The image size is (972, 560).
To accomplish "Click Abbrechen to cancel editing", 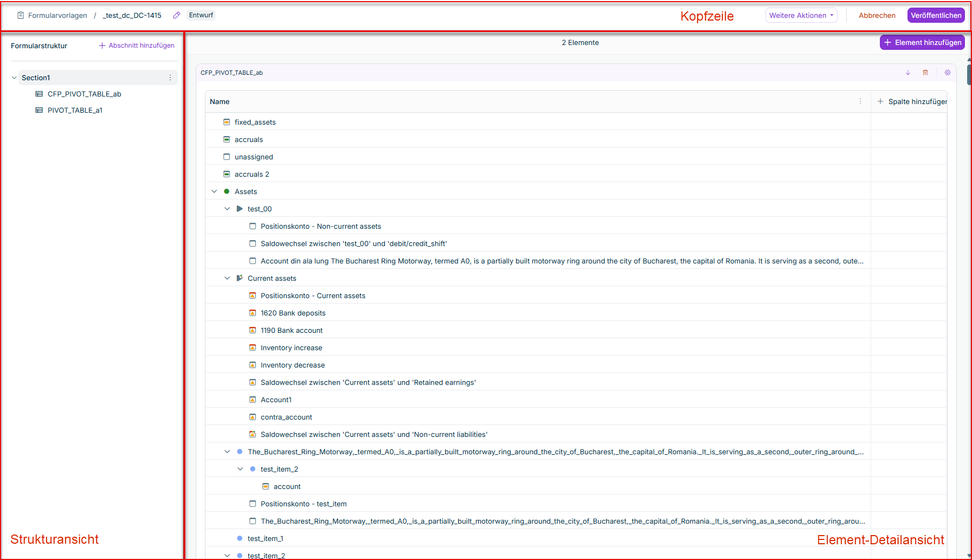I will [877, 15].
